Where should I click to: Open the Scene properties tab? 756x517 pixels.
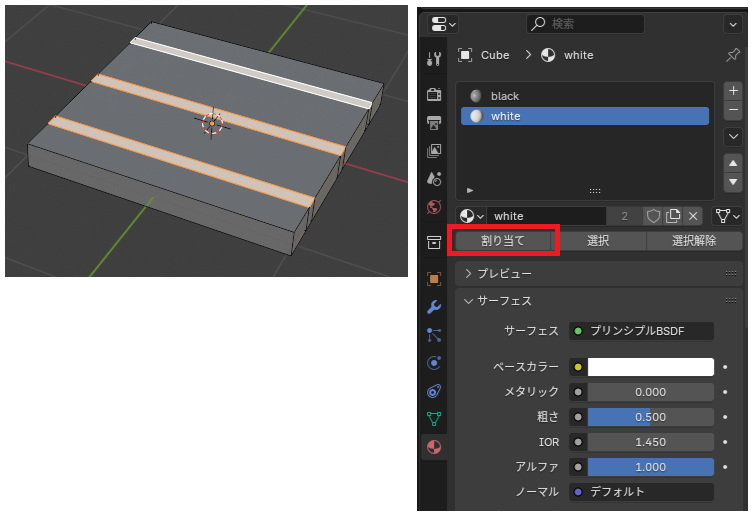434,179
